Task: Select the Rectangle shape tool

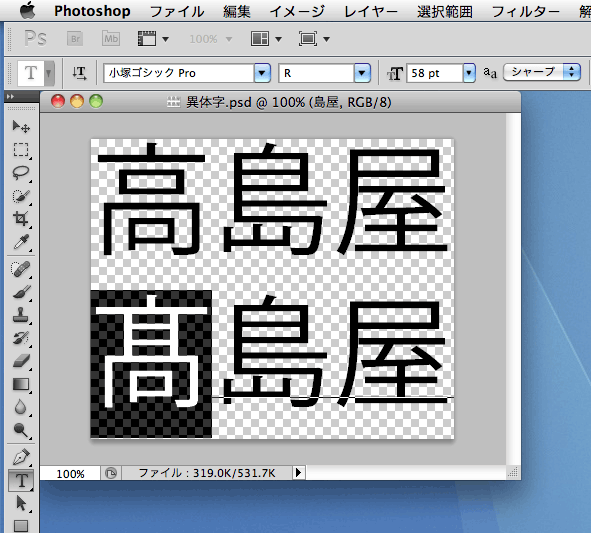Action: (x=21, y=525)
